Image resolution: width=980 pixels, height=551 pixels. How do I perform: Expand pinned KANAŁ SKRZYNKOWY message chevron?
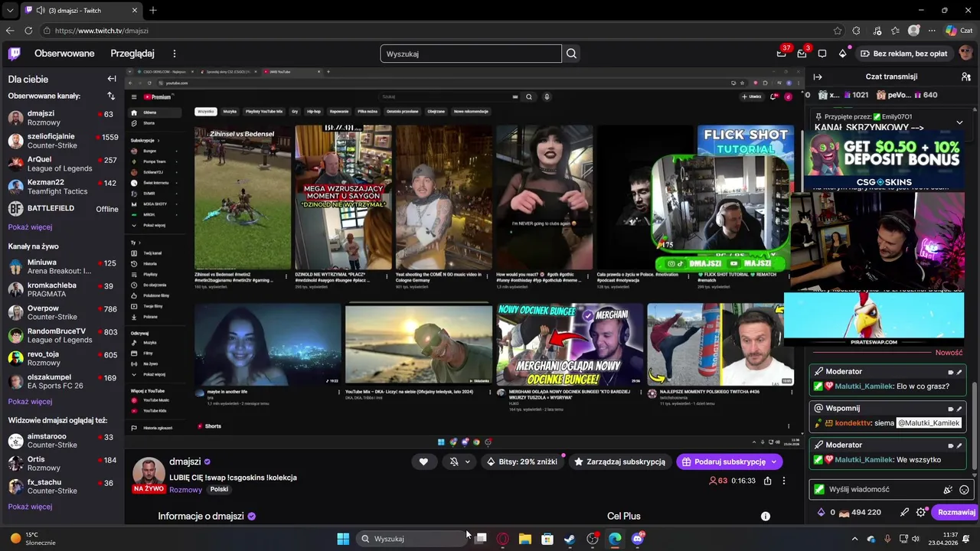[x=959, y=122]
